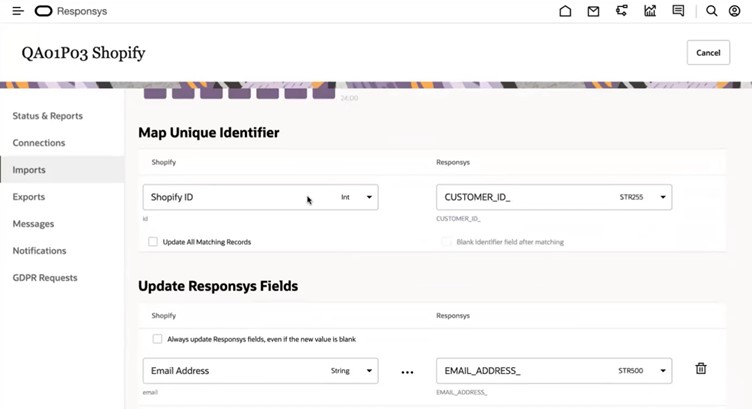Click the STR255 type label

click(631, 197)
